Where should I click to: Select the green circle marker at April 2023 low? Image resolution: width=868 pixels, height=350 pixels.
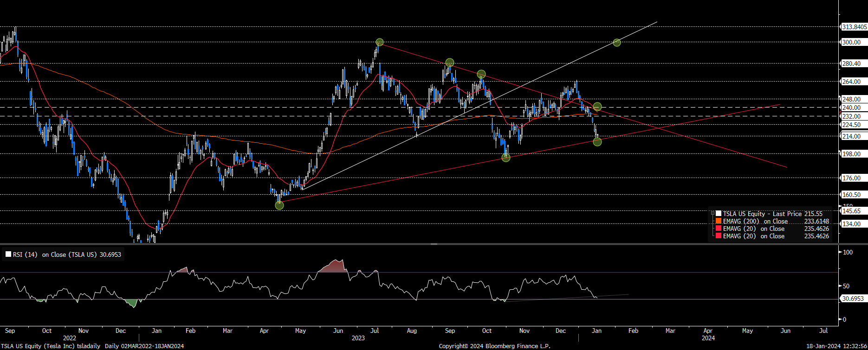click(x=279, y=205)
